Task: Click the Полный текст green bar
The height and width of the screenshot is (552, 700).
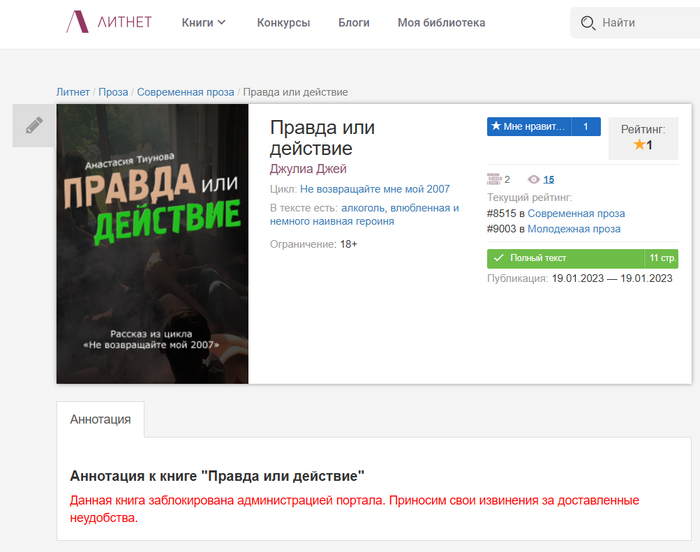Action: coord(565,259)
